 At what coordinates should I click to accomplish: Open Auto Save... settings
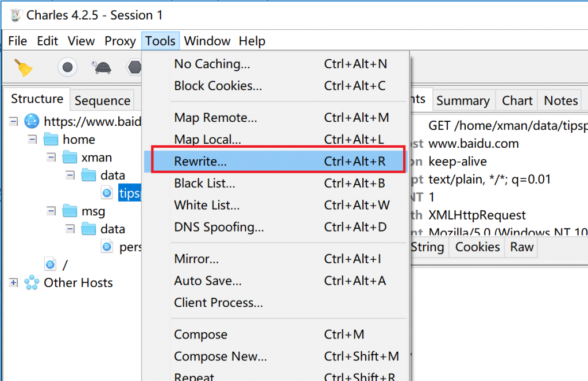tap(277, 281)
